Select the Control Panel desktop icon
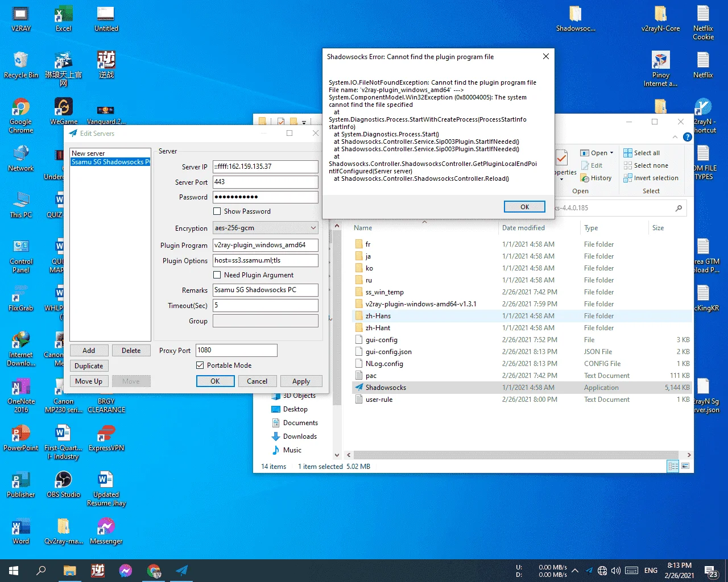Screen dimensions: 728x582 click(21, 255)
